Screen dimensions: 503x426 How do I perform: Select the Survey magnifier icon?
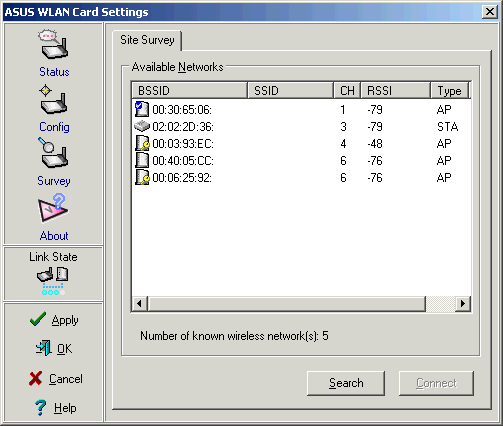[x=53, y=153]
